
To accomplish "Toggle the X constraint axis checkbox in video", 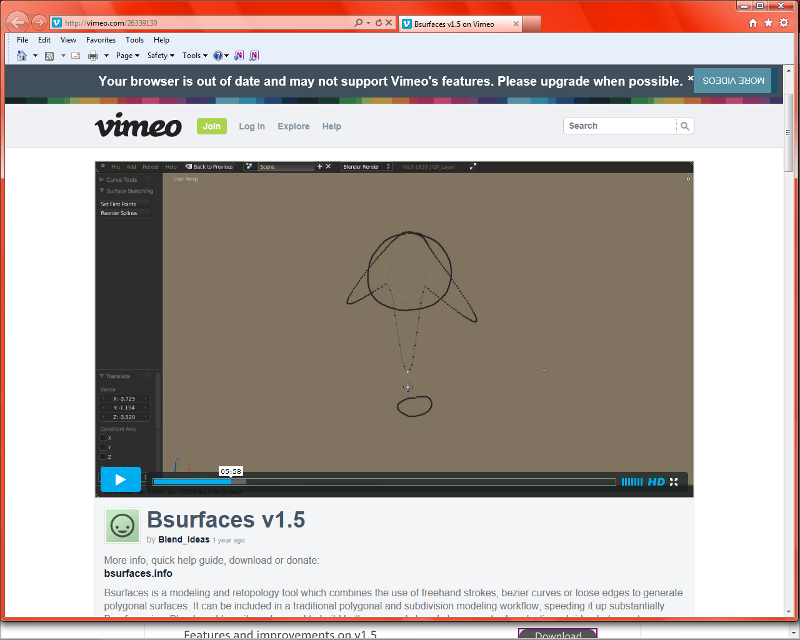I will point(103,438).
